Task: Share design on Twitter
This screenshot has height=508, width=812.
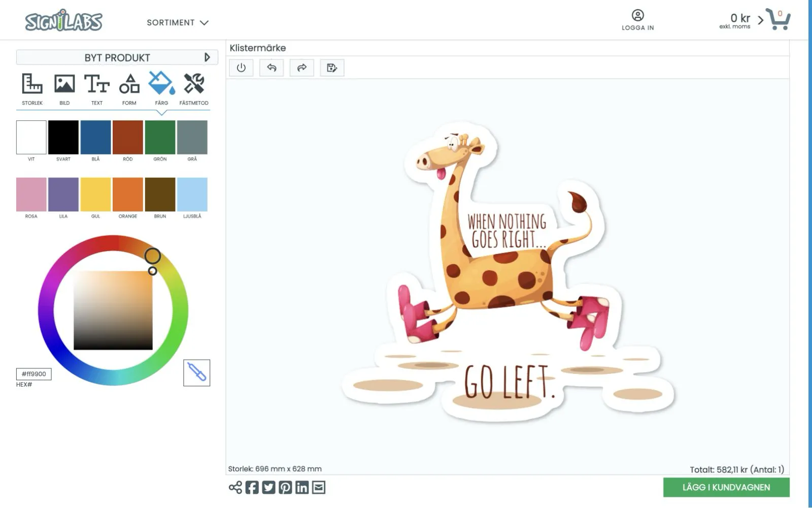Action: click(x=268, y=488)
